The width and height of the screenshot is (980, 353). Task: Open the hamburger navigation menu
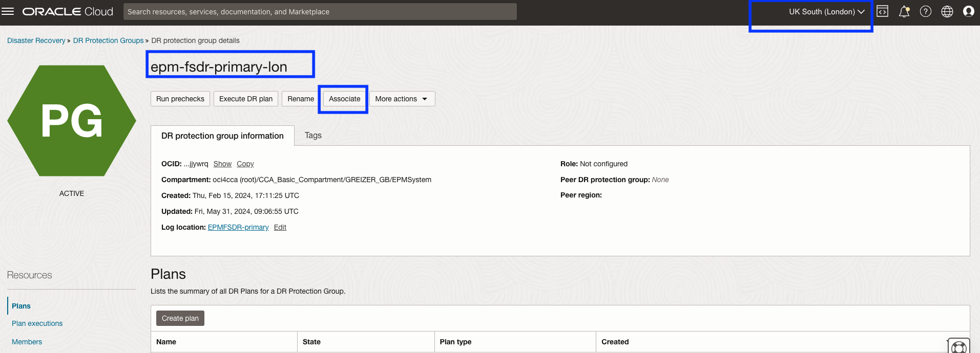pos(8,11)
